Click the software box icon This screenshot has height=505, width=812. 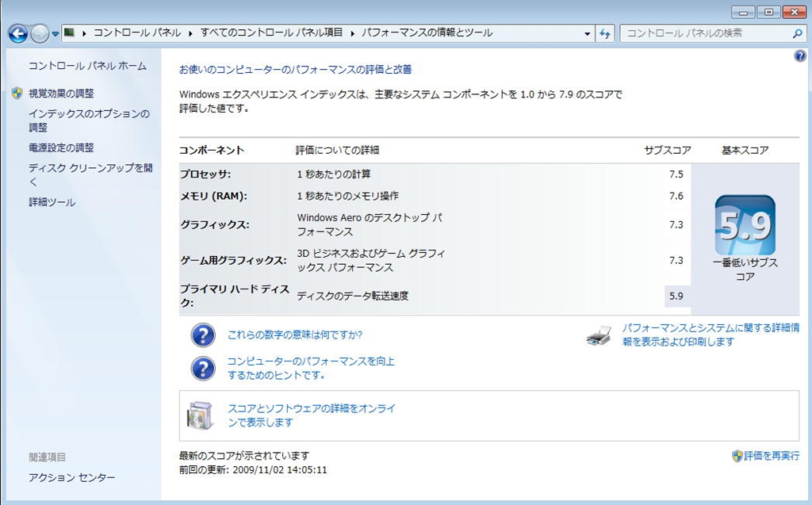tap(201, 415)
